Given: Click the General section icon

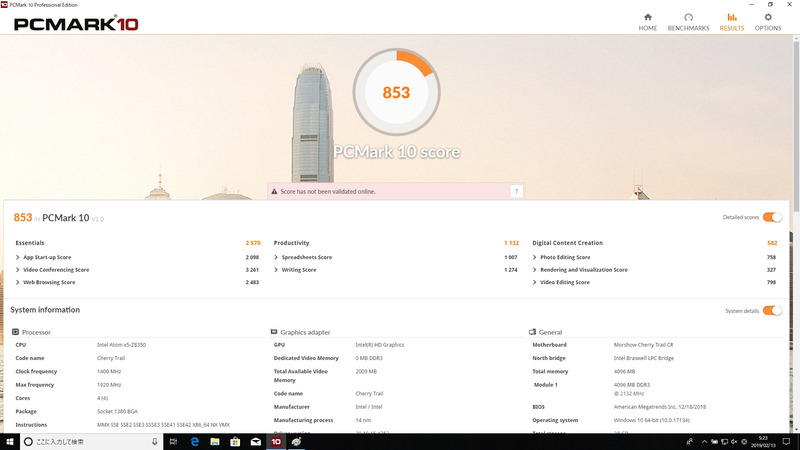Looking at the screenshot, I should 532,332.
